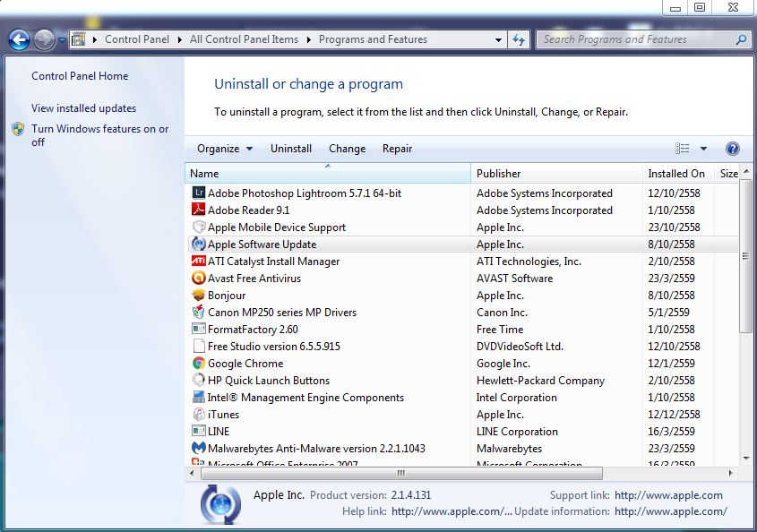
Task: Click the support link http://www.apple.com
Action: point(668,494)
